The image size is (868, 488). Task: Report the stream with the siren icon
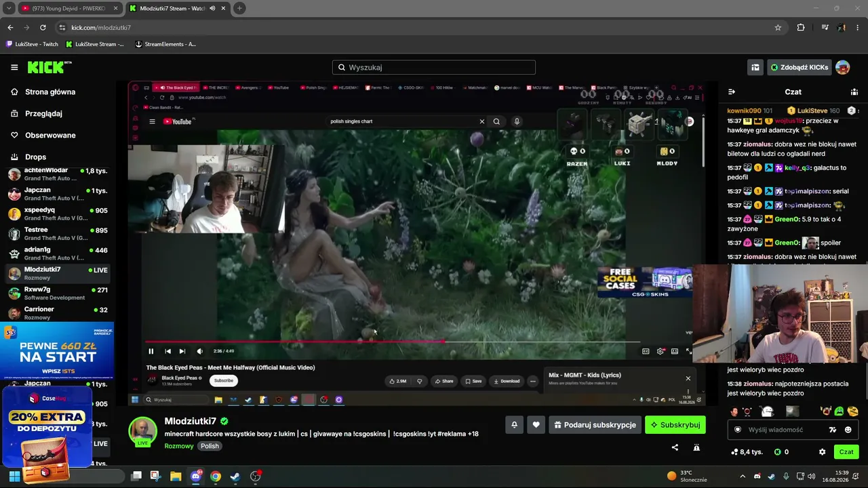pos(696,447)
